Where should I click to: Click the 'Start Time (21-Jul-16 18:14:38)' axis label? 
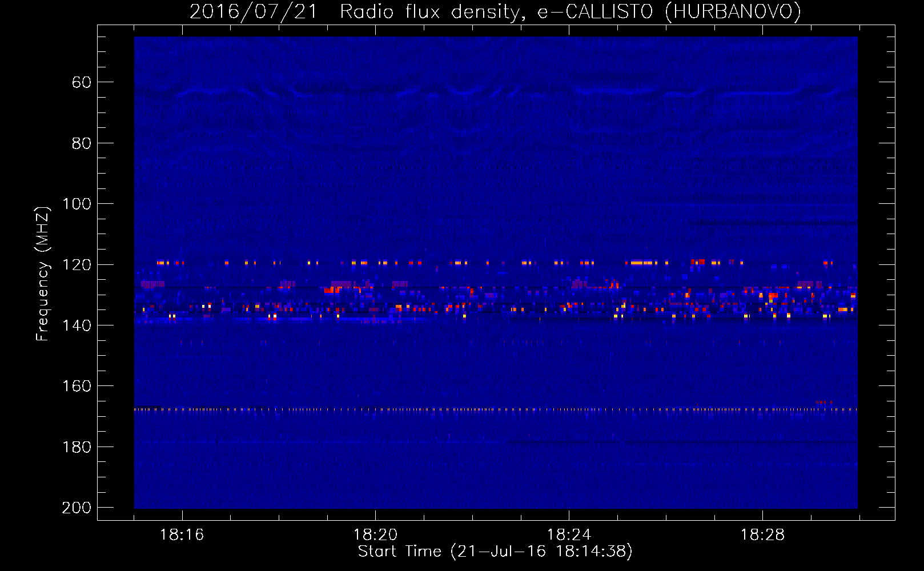pyautogui.click(x=495, y=552)
